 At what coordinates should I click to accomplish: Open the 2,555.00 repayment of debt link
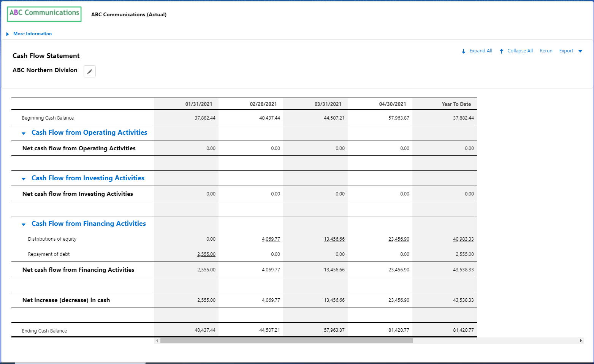coord(206,254)
